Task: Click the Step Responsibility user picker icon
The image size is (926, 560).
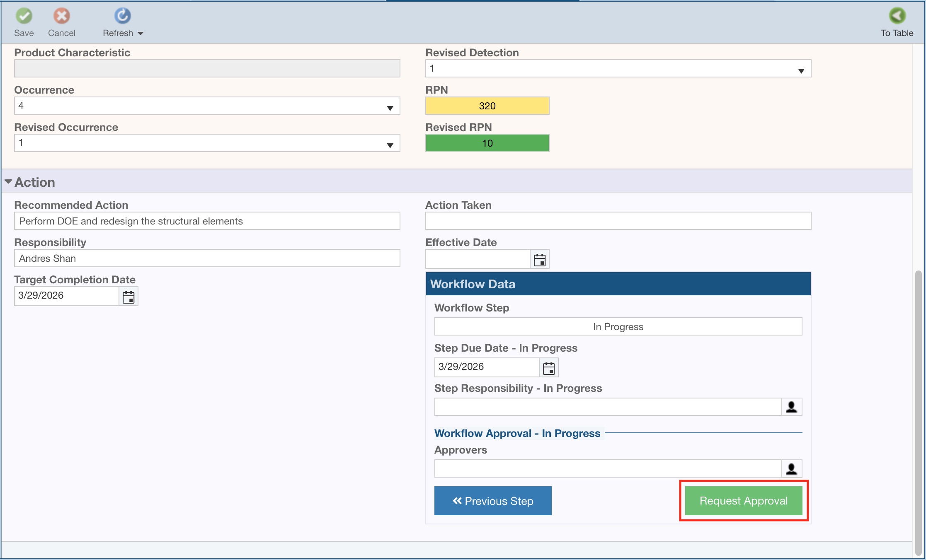Action: coord(791,407)
